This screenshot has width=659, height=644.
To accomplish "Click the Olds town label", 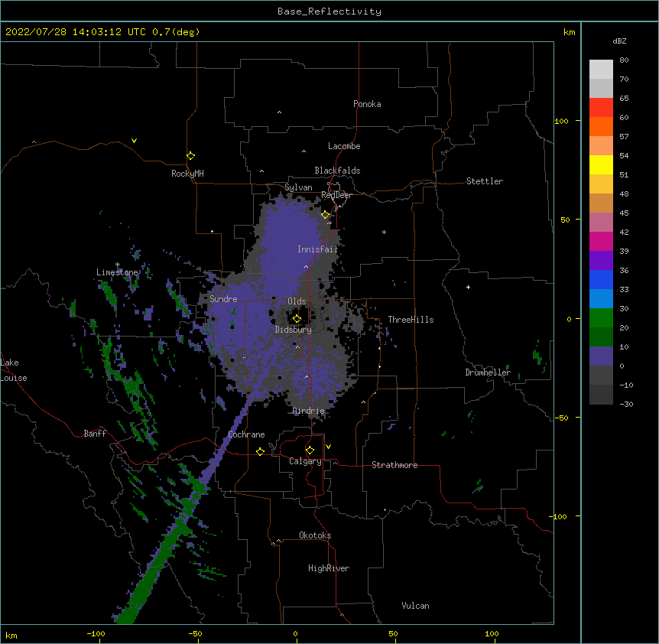I will (x=297, y=301).
